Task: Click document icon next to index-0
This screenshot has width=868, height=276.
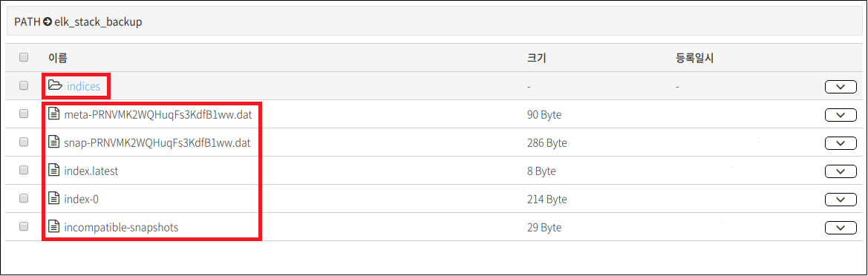Action: coord(54,199)
